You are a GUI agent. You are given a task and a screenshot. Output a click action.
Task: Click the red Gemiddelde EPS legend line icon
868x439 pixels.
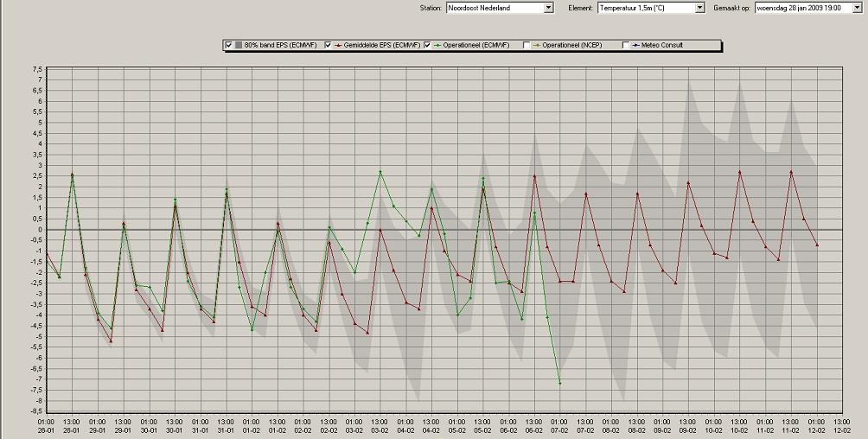(338, 46)
